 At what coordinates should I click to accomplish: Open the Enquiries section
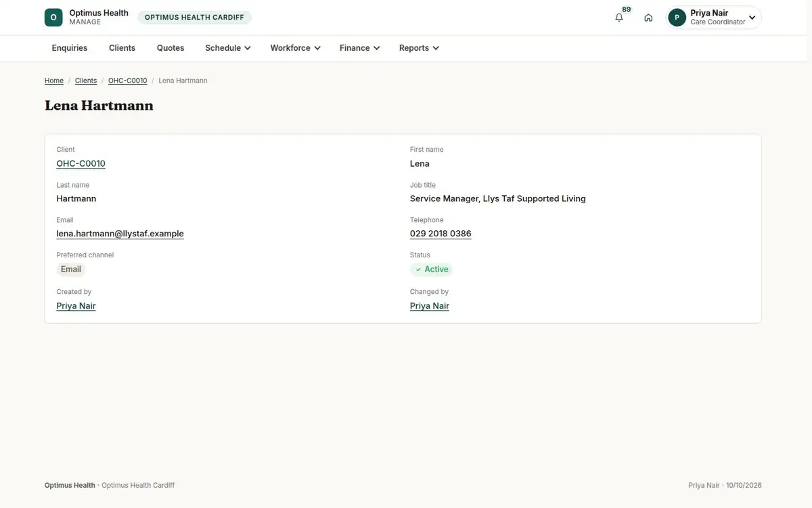coord(70,48)
